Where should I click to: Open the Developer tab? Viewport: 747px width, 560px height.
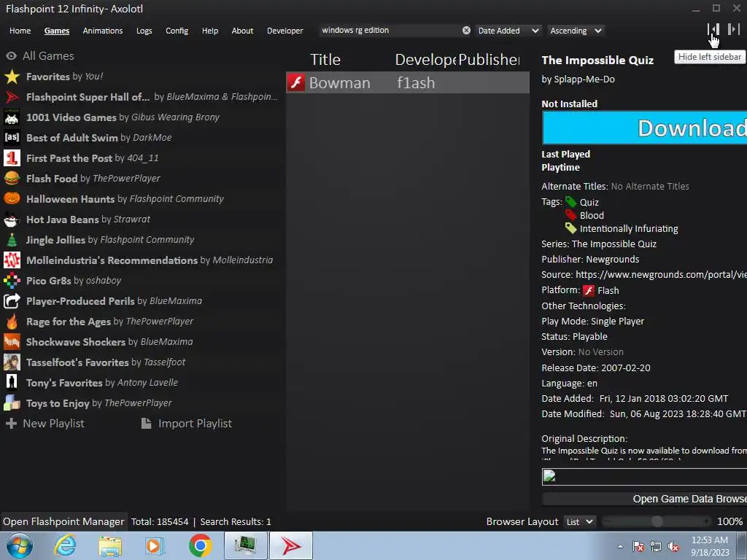point(285,31)
